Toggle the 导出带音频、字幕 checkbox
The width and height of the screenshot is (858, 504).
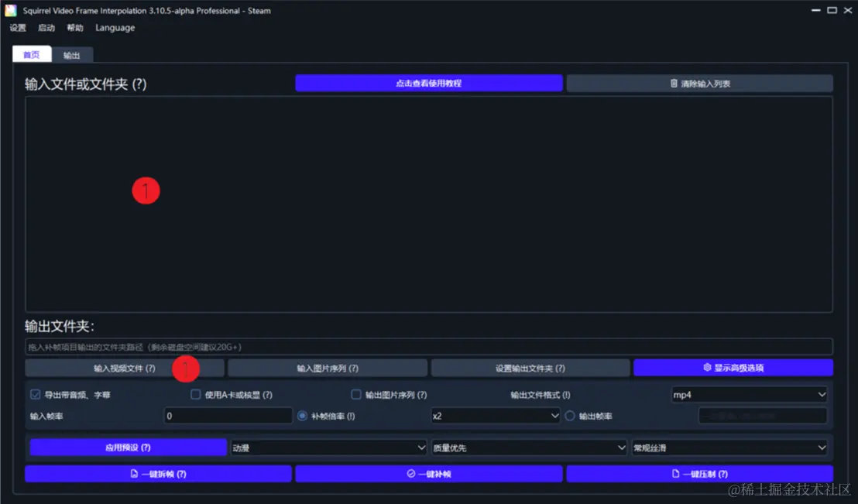(x=36, y=395)
